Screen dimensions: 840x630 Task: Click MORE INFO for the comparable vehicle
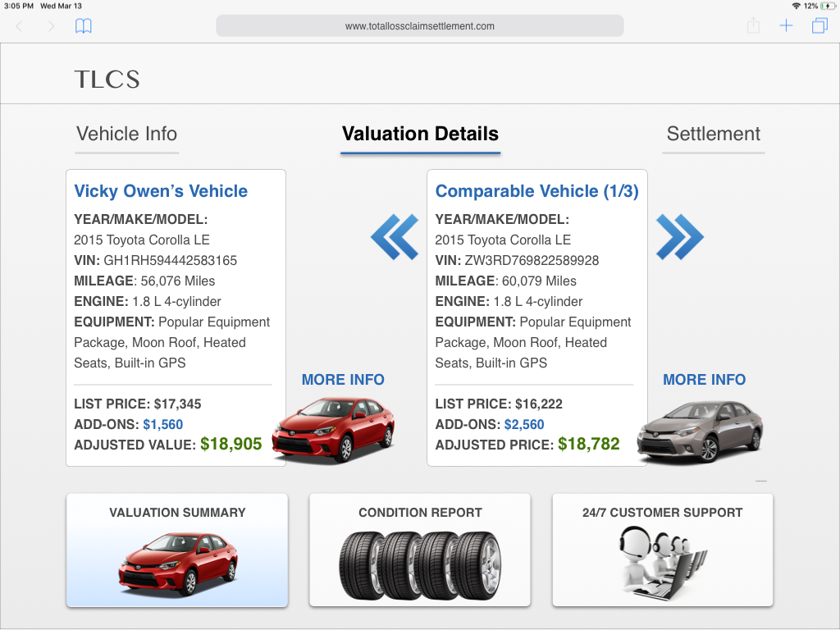coord(704,379)
